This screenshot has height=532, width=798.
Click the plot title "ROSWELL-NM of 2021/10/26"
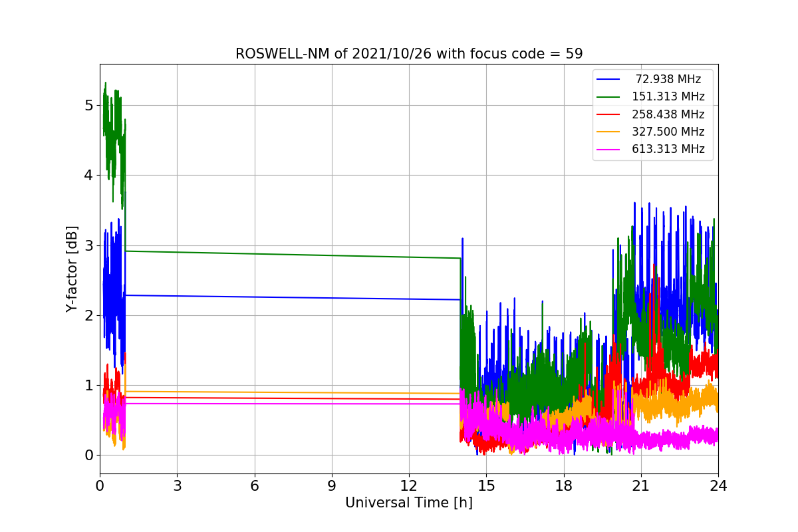(409, 54)
